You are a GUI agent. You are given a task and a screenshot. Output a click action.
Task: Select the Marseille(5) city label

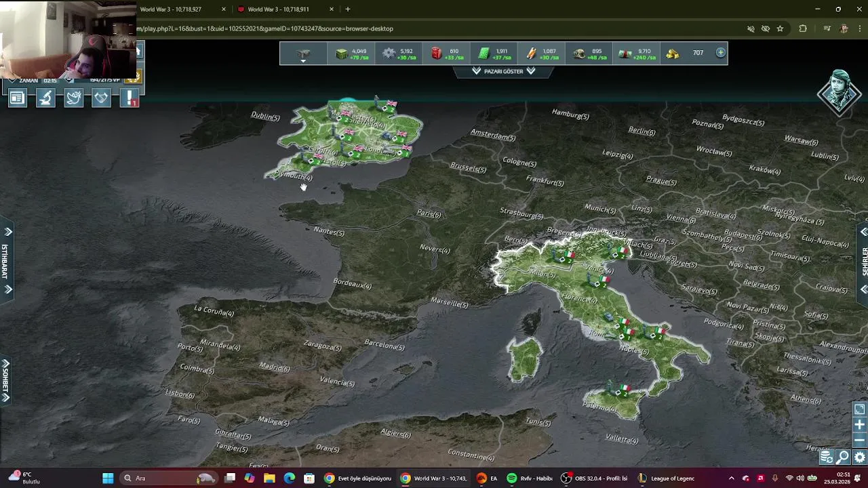click(x=449, y=302)
